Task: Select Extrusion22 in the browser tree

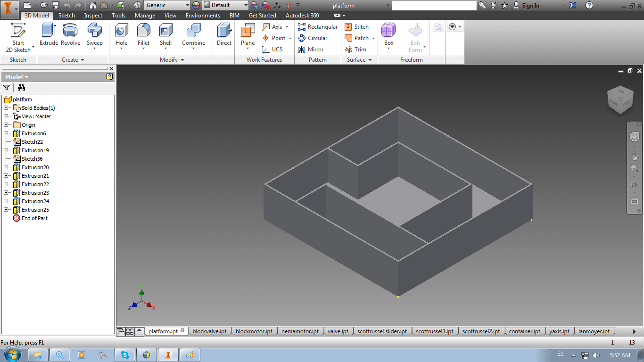Action: [x=35, y=184]
